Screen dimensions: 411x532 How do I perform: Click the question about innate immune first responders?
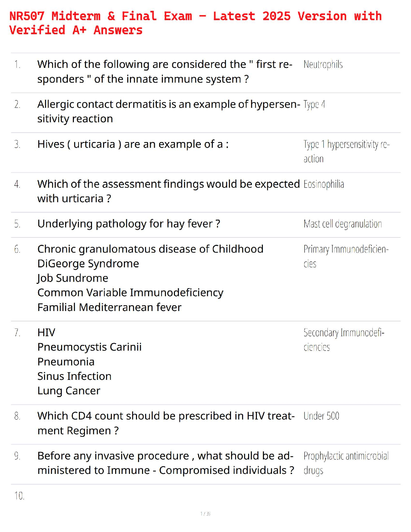tap(165, 72)
